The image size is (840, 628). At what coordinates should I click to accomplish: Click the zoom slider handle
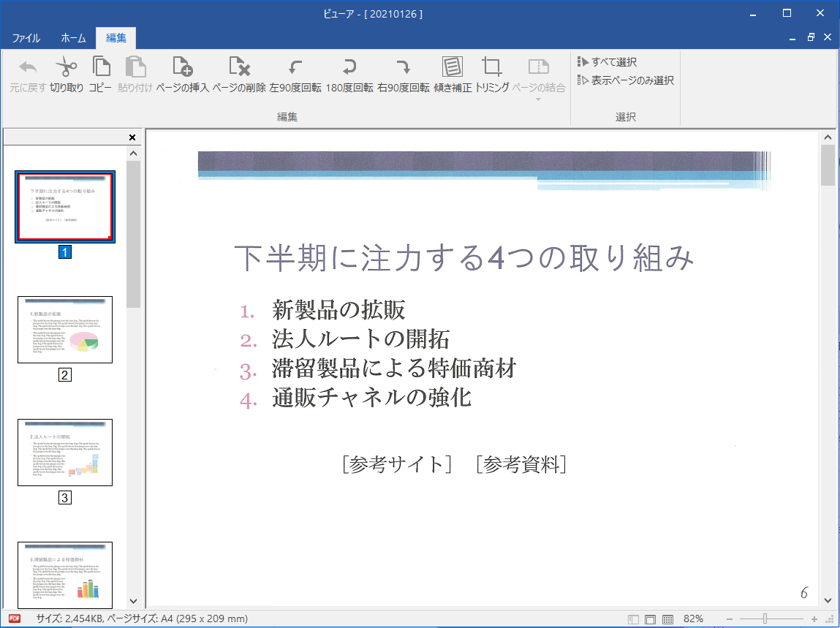click(x=765, y=619)
